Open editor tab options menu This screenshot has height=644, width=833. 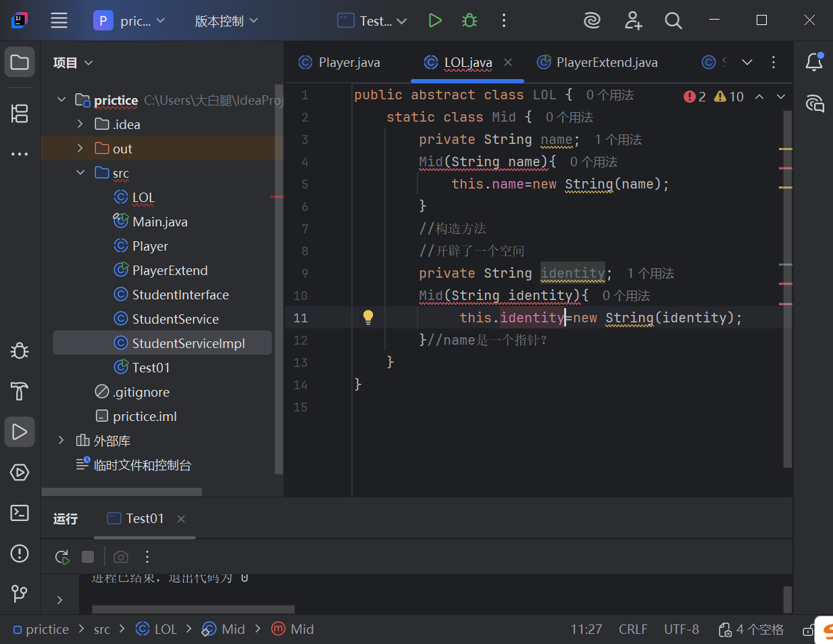pos(774,62)
